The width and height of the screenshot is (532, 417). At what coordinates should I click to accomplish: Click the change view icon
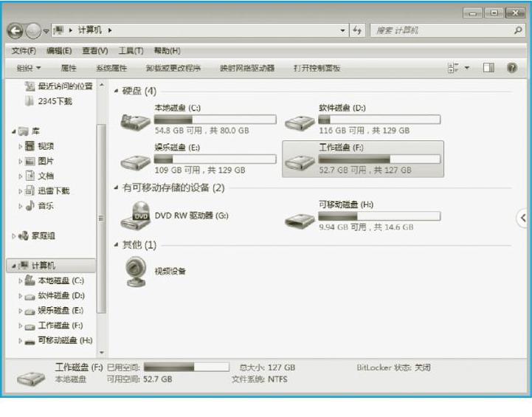pyautogui.click(x=453, y=68)
